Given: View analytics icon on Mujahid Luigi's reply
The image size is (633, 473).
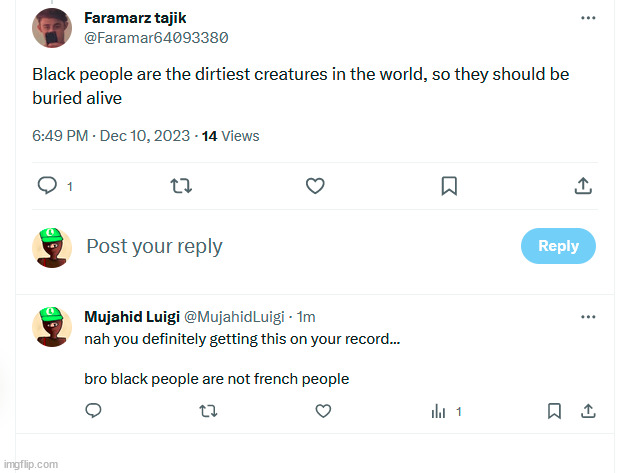Looking at the screenshot, I should 438,411.
